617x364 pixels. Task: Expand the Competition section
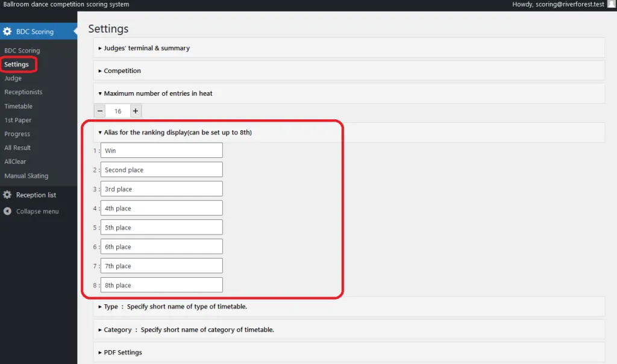[122, 71]
